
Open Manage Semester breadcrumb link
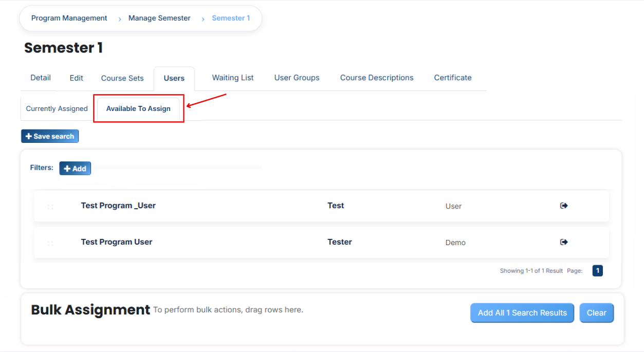[x=159, y=18]
